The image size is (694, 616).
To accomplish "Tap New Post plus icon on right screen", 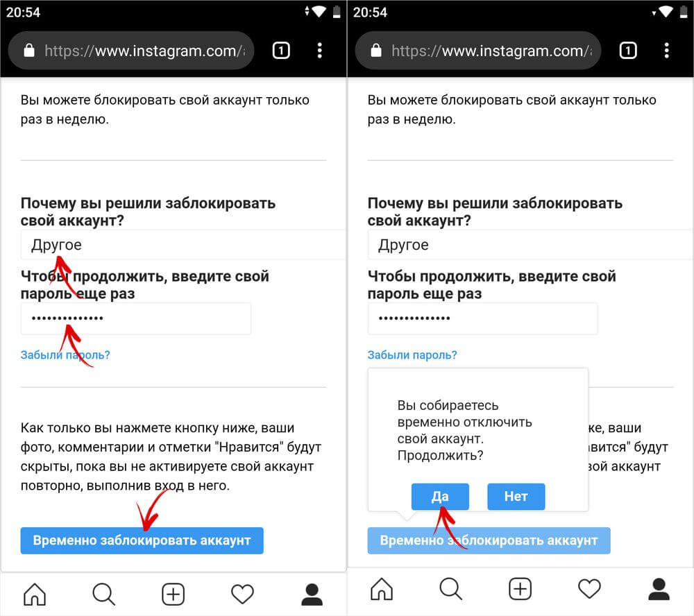I will [x=520, y=589].
